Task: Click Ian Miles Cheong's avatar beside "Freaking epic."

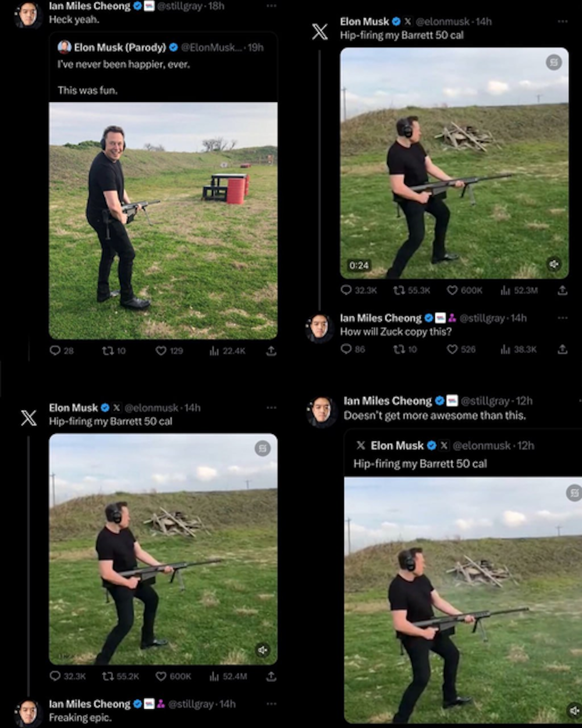Action: click(29, 712)
